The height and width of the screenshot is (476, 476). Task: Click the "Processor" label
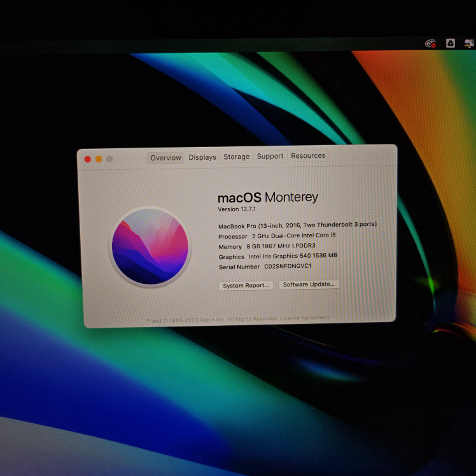[233, 237]
